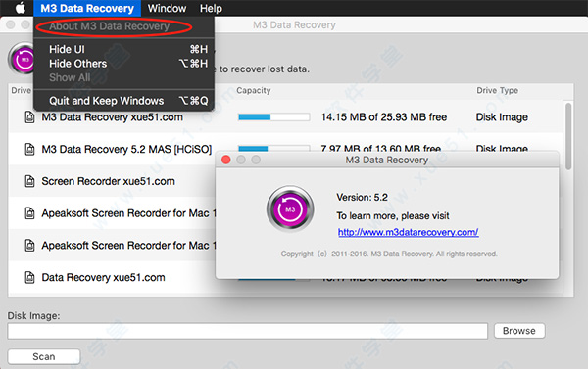
Task: Click capacity bar for M3 Data Recovery xue51.com
Action: 274,117
